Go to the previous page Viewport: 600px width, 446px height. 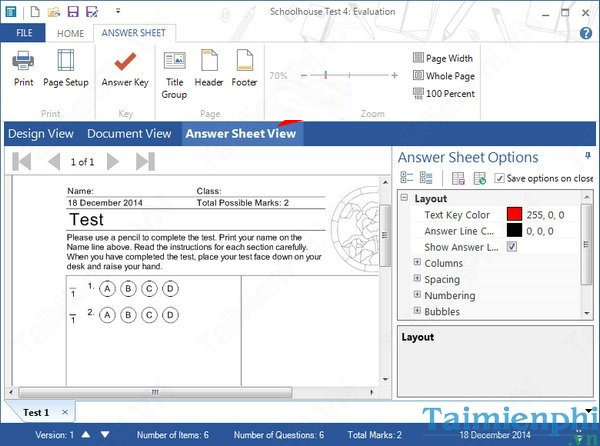click(54, 161)
